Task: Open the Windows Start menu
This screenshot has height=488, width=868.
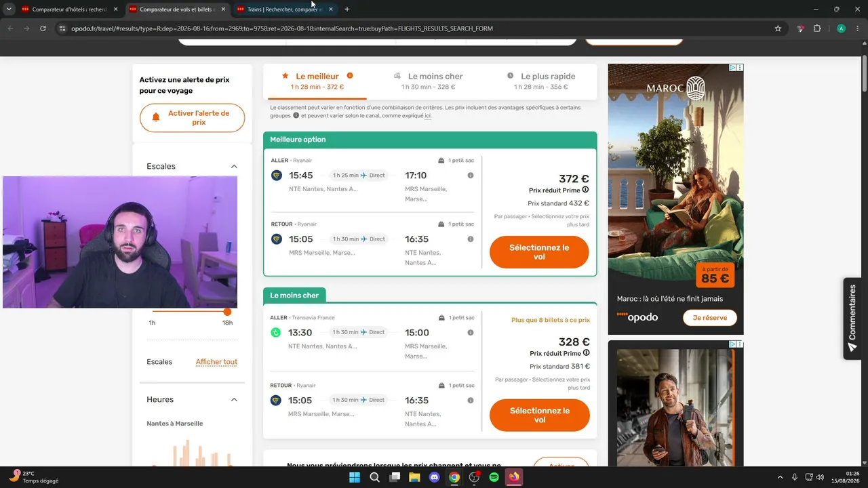Action: 355,477
